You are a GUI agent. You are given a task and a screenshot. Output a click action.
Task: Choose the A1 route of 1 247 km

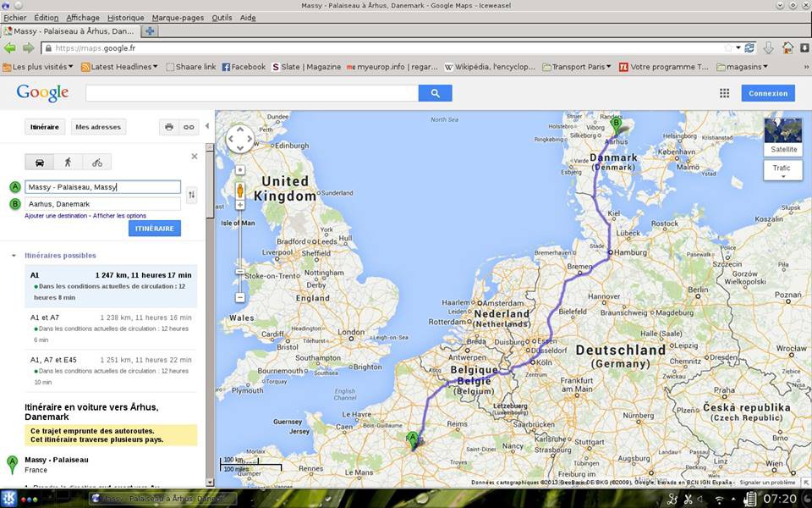pos(111,286)
